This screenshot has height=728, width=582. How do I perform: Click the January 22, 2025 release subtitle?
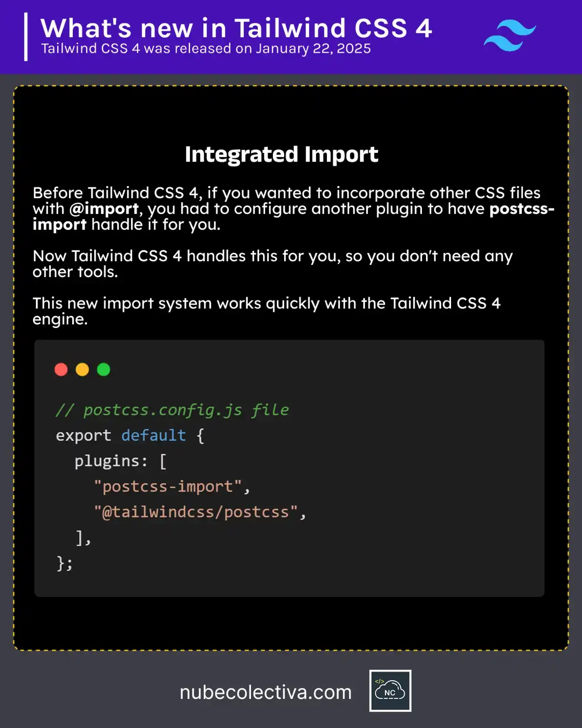(206, 49)
